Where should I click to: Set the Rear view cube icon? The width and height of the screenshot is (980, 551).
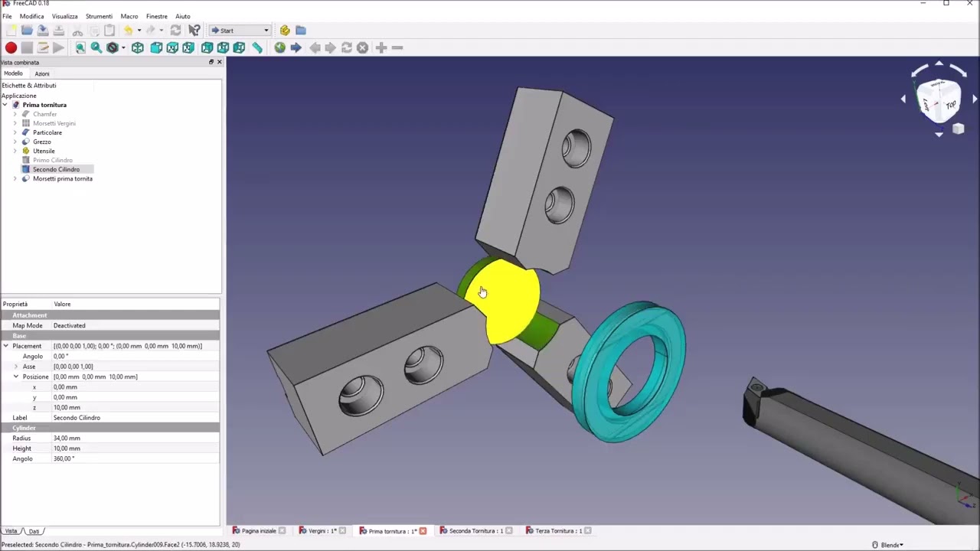coord(207,47)
